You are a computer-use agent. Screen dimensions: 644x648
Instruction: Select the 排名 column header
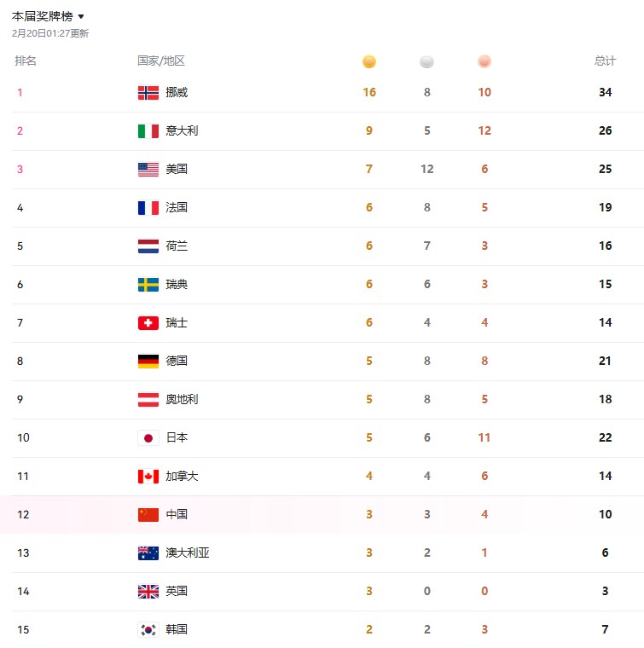[26, 61]
